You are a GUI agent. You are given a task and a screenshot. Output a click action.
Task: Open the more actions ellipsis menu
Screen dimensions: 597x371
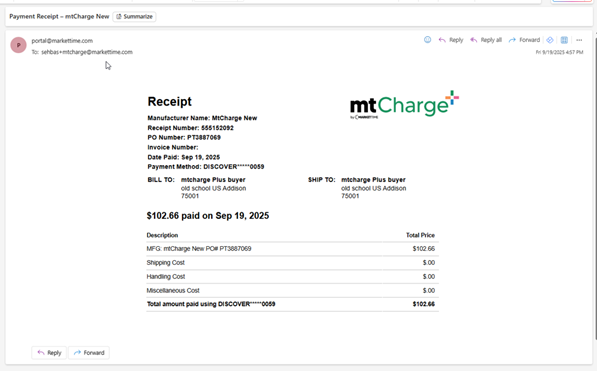(x=579, y=40)
